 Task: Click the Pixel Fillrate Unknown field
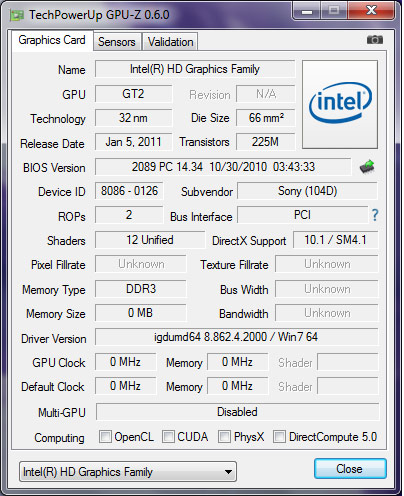[141, 264]
